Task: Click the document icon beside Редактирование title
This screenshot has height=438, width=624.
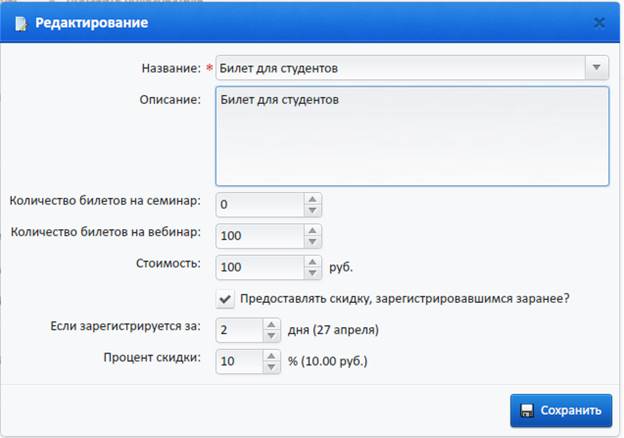Action: coord(21,23)
